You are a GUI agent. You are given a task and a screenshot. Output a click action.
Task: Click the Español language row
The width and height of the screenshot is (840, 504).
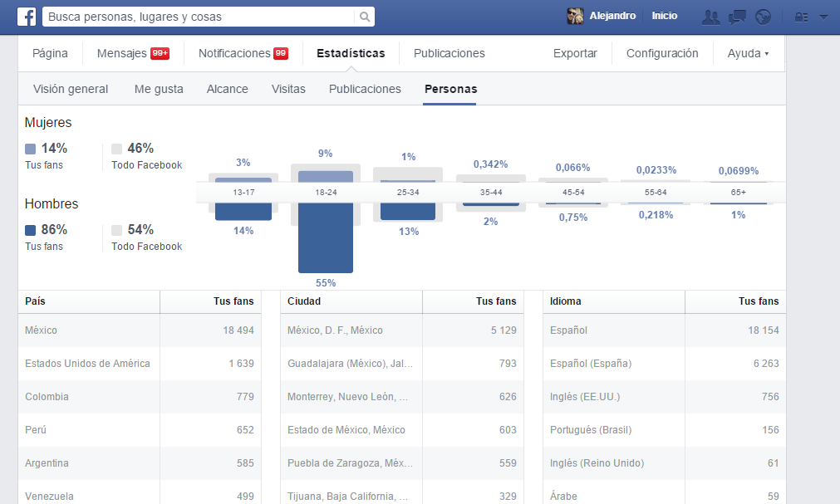tap(665, 330)
